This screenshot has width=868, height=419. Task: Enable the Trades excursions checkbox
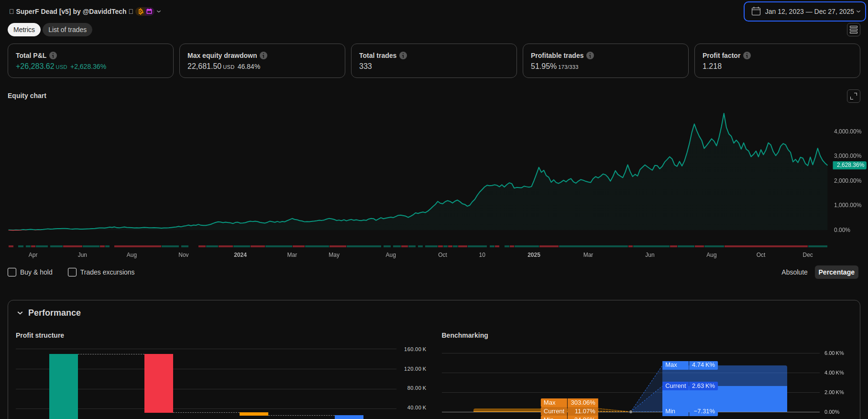pyautogui.click(x=72, y=272)
